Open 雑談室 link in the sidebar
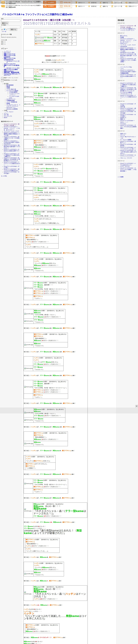 click(8, 87)
